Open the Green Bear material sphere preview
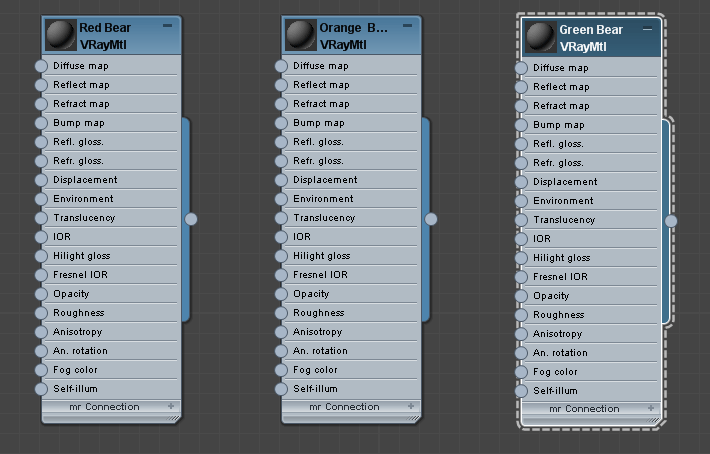 pyautogui.click(x=541, y=37)
